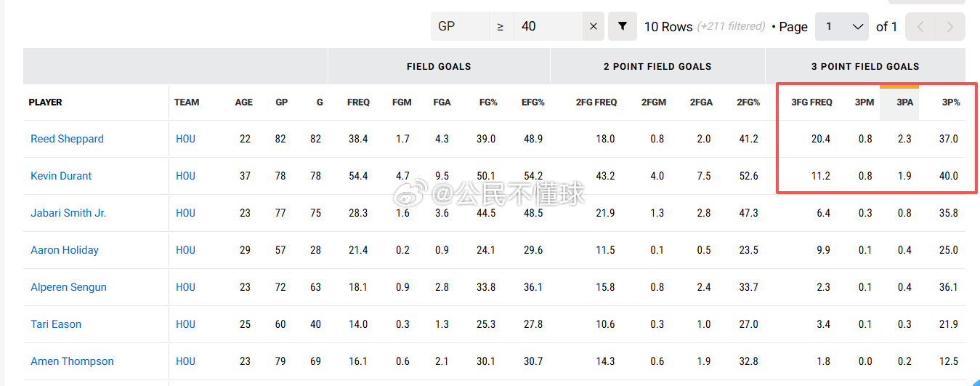Go to previous page arrow
The width and height of the screenshot is (980, 386).
[921, 26]
